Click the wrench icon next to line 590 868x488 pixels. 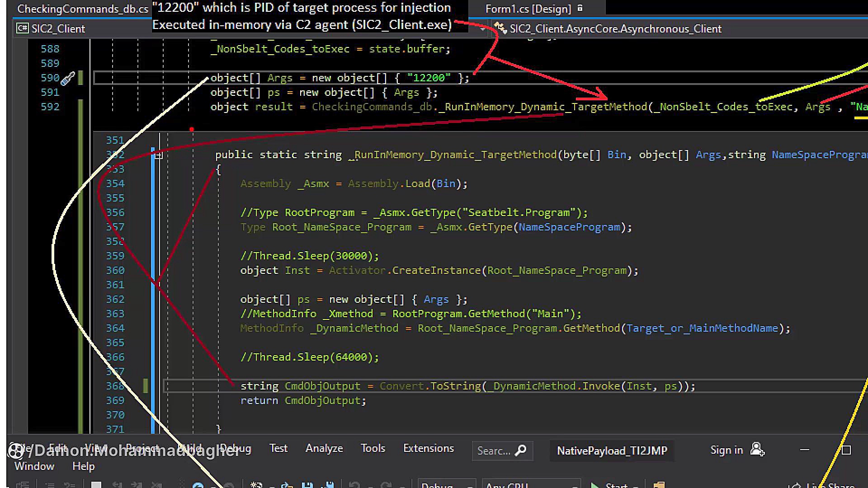(x=68, y=78)
